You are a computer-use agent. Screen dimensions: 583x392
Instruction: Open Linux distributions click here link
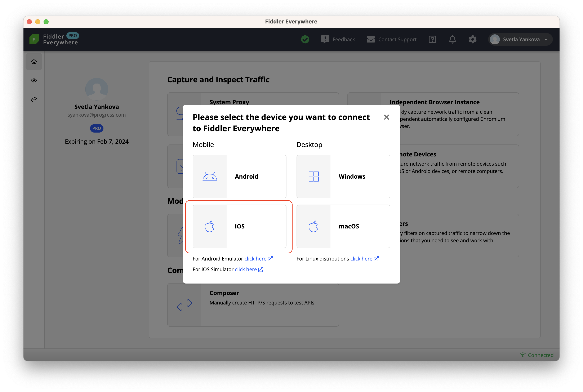tap(364, 259)
